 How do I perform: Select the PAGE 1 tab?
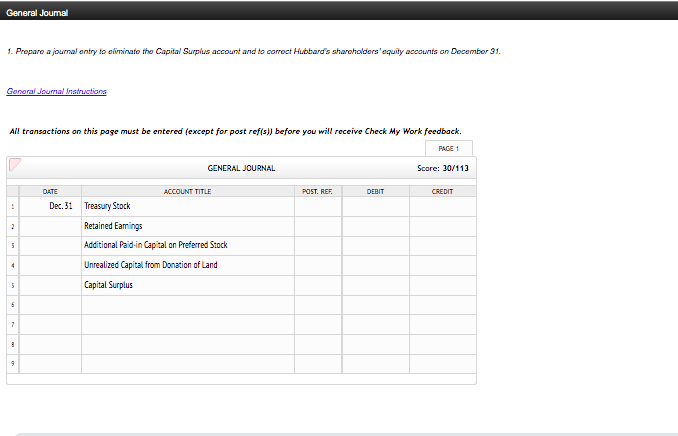click(x=448, y=148)
